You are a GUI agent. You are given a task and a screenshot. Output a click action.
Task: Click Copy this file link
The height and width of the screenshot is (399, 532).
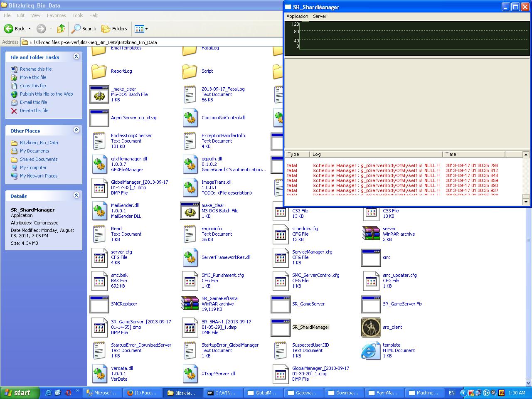point(33,86)
